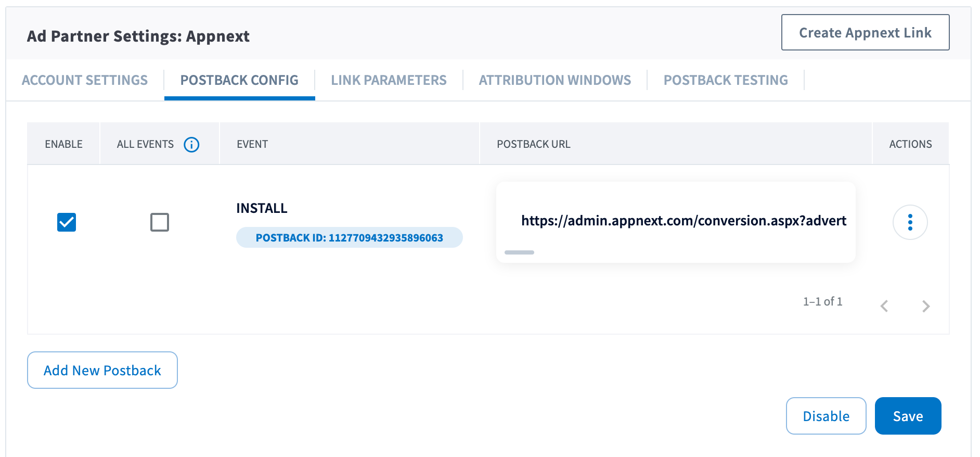Click Add New Postback
The height and width of the screenshot is (457, 980).
(102, 370)
